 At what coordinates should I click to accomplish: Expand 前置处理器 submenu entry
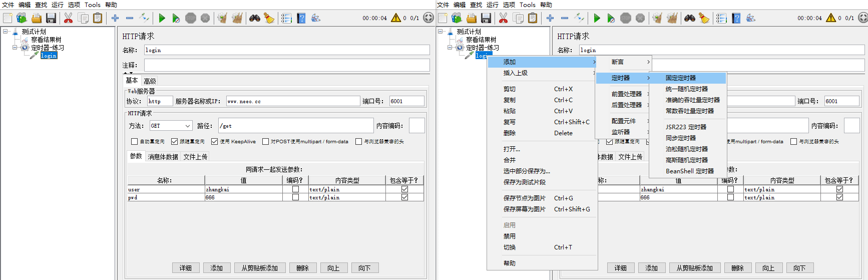pos(624,94)
